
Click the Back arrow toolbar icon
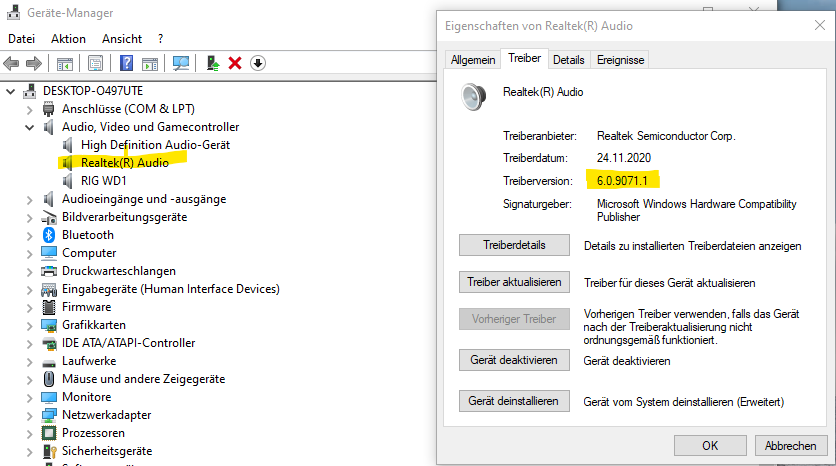point(11,63)
